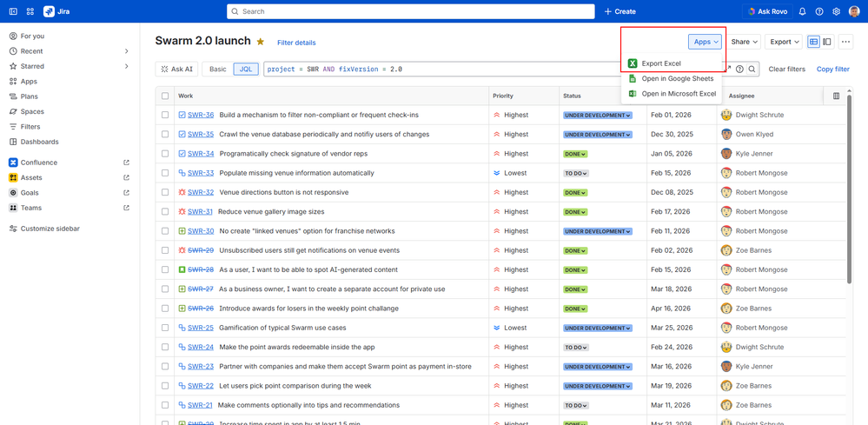Switch to split detail view icon
Image resolution: width=868 pixels, height=425 pixels.
[x=827, y=42]
